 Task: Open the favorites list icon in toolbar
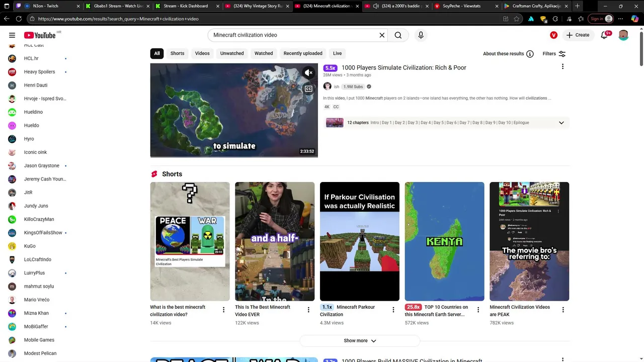pos(581,19)
